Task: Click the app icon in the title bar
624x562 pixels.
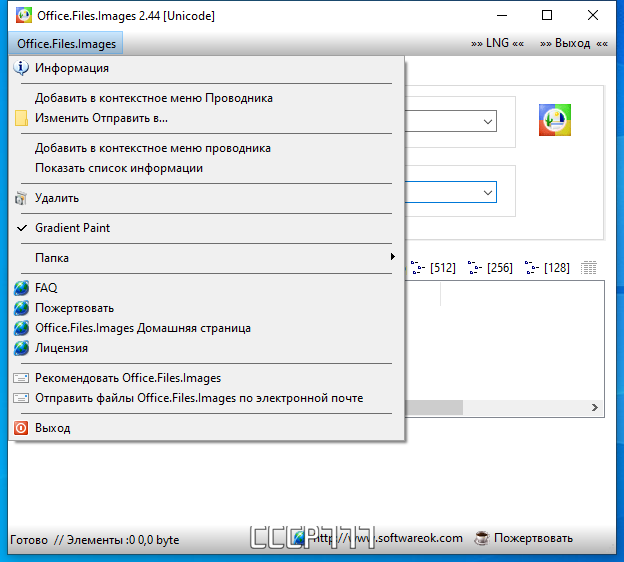Action: tap(23, 16)
